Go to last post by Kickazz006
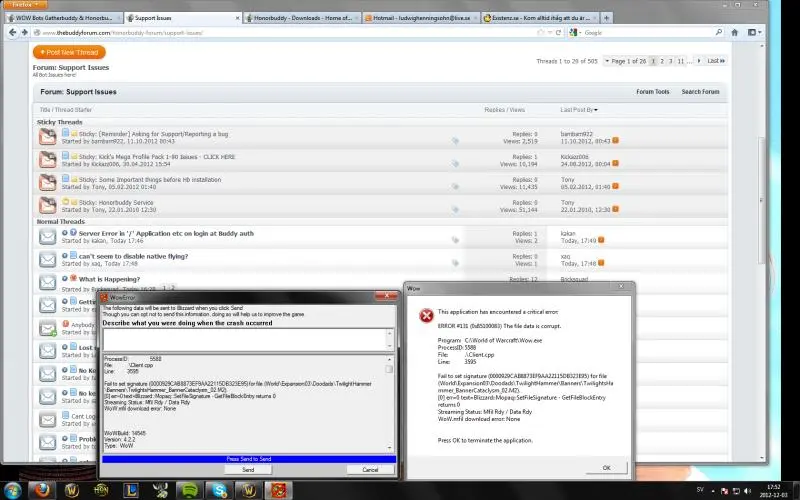800x500 pixels. coord(615,164)
